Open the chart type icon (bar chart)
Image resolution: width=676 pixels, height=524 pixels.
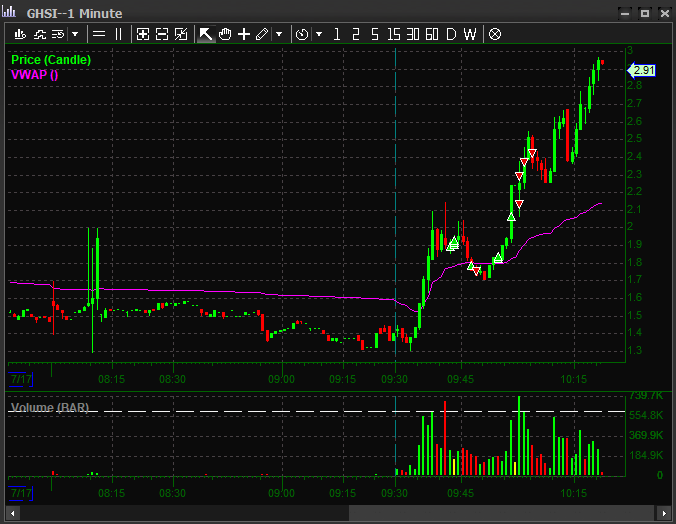tap(20, 34)
